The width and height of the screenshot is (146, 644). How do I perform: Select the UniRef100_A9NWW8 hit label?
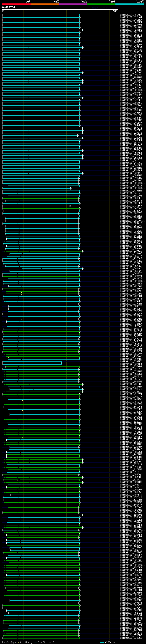pos(131,67)
